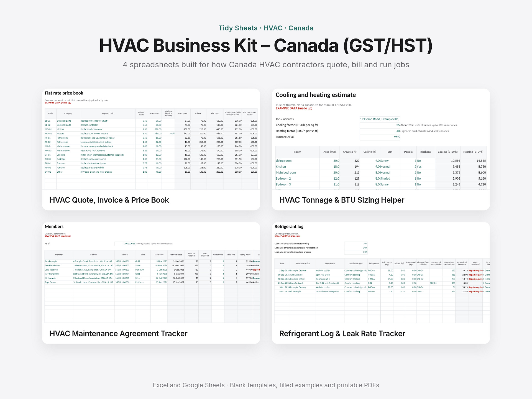Click the 'Tidy Sheets · HVAC · Canada' header text
The image size is (532, 399).
[x=266, y=28]
